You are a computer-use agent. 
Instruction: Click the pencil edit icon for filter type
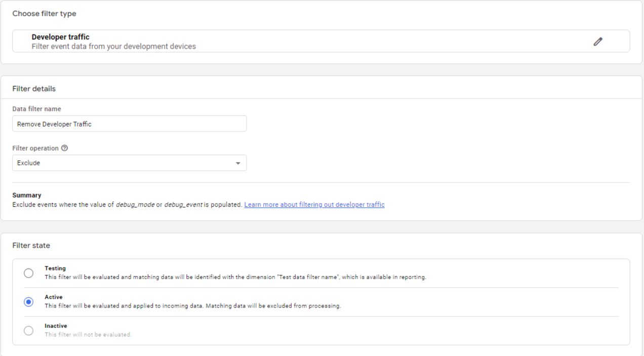click(x=598, y=41)
